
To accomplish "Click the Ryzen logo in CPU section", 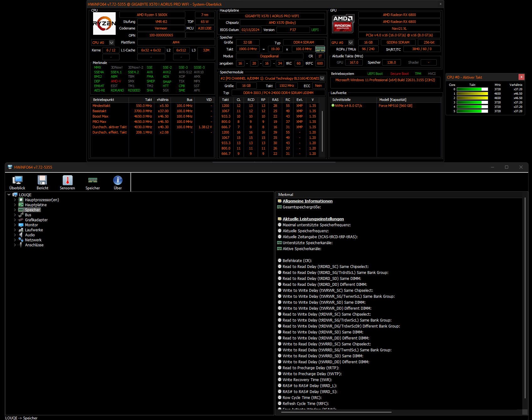I will [104, 24].
